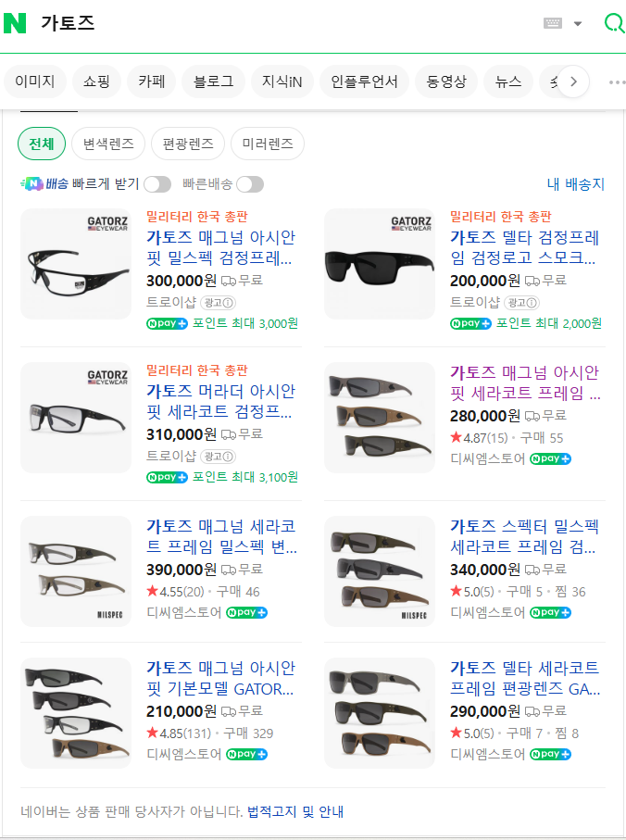Screen dimensions: 626x840
Task: Select the 변색렌즈 filter chip
Action: (x=108, y=144)
